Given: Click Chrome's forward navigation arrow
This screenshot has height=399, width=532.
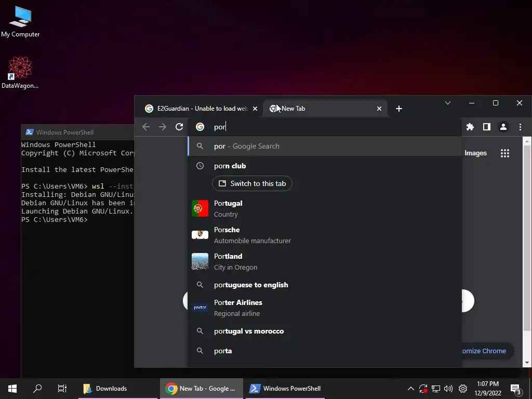Looking at the screenshot, I should pyautogui.click(x=163, y=127).
